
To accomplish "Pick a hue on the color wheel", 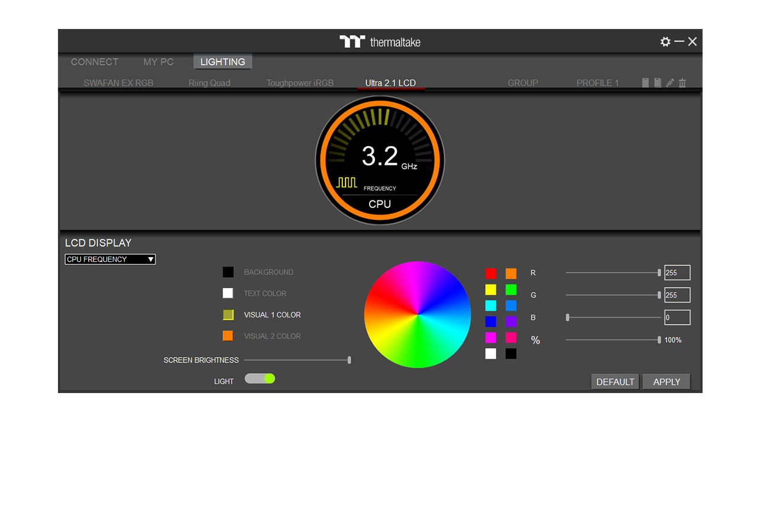I will click(x=418, y=314).
